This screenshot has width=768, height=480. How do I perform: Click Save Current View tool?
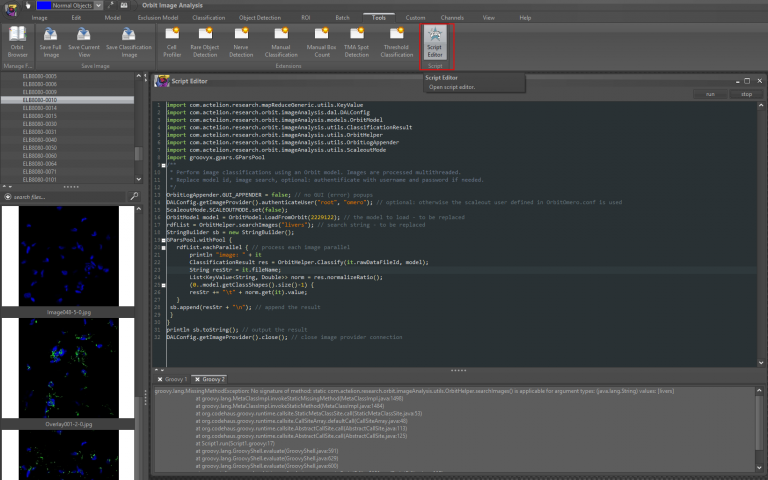tap(84, 42)
